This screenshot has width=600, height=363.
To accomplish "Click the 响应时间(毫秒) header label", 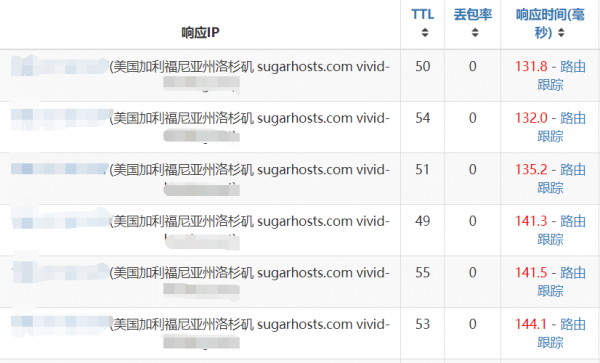I will click(x=550, y=23).
